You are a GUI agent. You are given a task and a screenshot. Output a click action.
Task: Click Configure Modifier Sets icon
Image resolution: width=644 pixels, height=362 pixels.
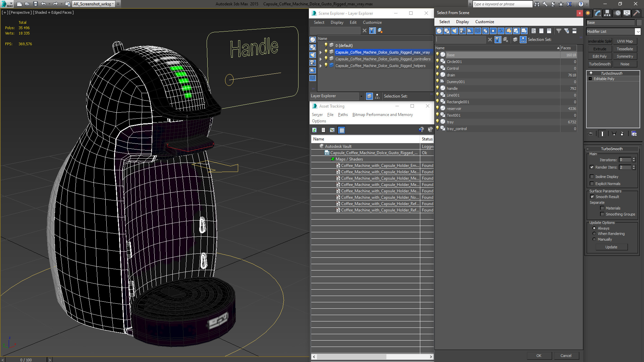(x=634, y=134)
